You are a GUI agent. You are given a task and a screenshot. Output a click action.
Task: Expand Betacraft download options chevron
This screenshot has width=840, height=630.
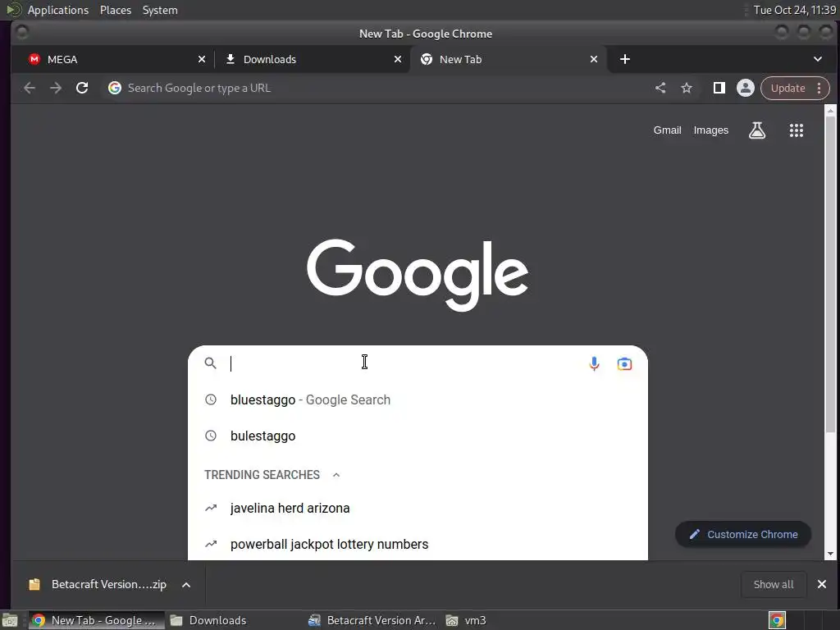(186, 585)
